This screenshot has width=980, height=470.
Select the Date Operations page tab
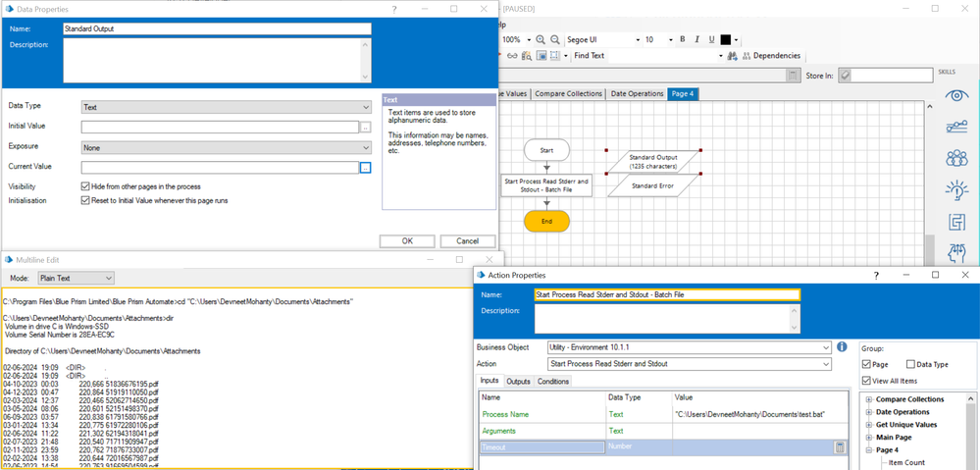637,94
